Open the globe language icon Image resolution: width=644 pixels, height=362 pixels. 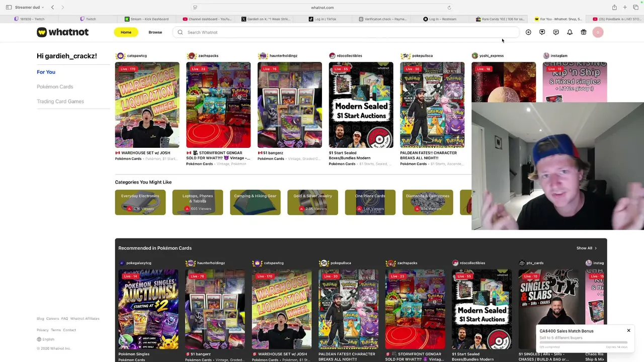(x=39, y=339)
